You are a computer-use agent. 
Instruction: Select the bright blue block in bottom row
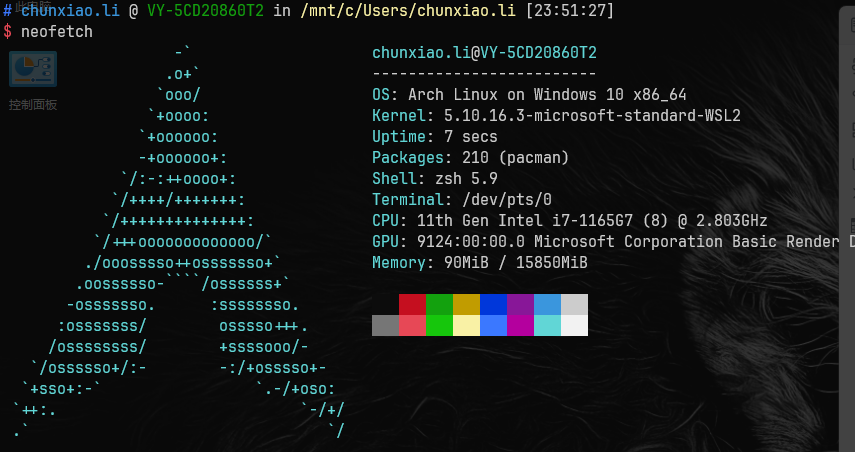(493, 326)
